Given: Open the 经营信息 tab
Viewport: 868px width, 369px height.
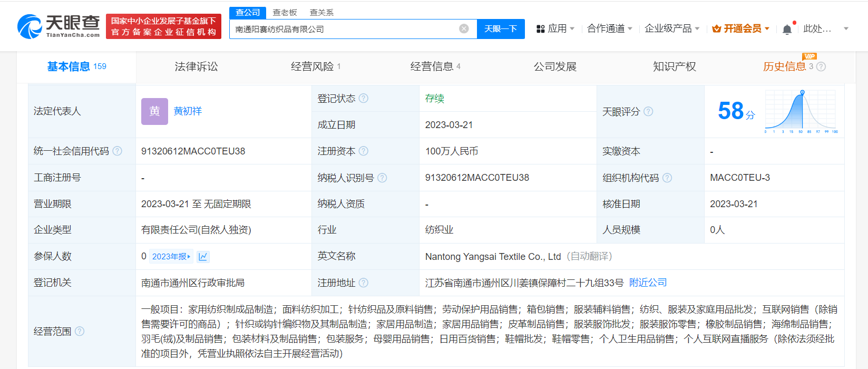Looking at the screenshot, I should tap(435, 66).
